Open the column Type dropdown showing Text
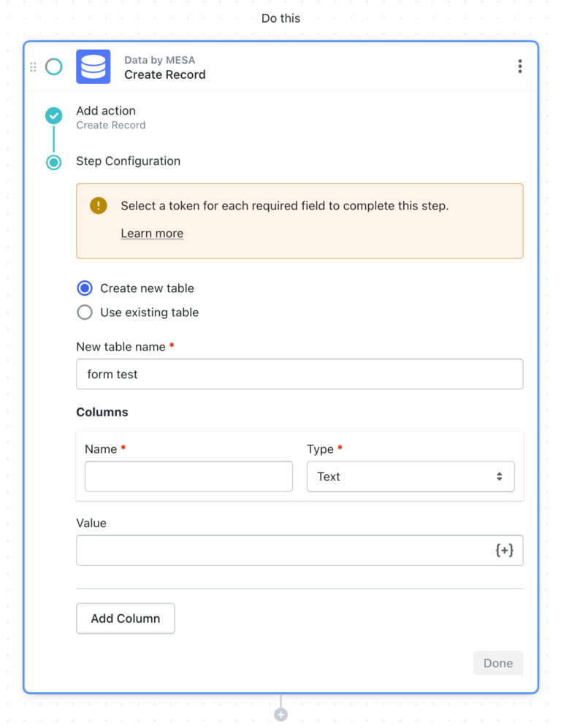Viewport: 561px width, 728px height. point(411,476)
